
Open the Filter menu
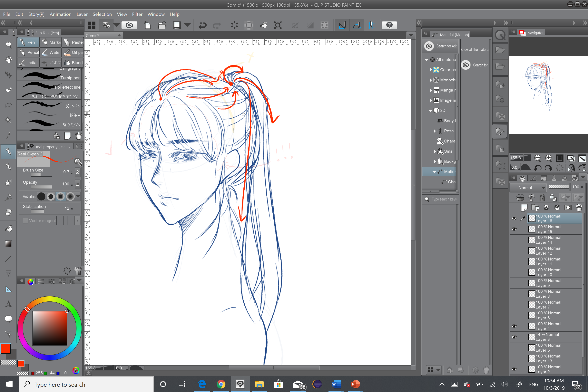[137, 14]
